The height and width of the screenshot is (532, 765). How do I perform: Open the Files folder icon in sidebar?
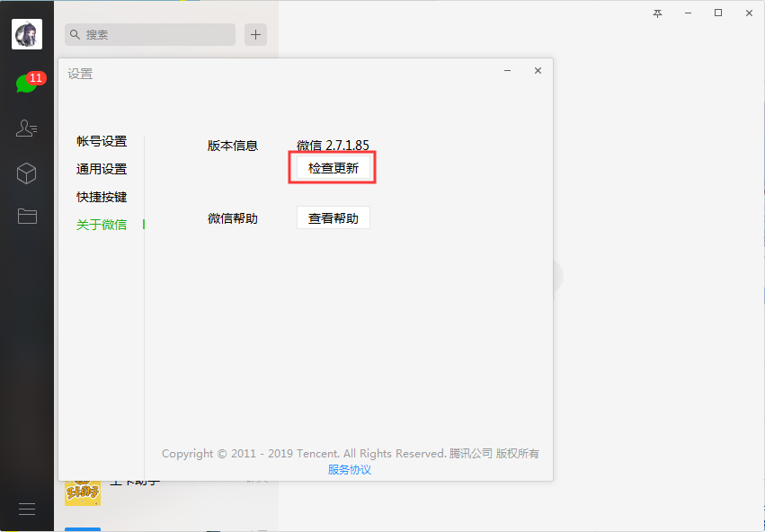coord(27,216)
